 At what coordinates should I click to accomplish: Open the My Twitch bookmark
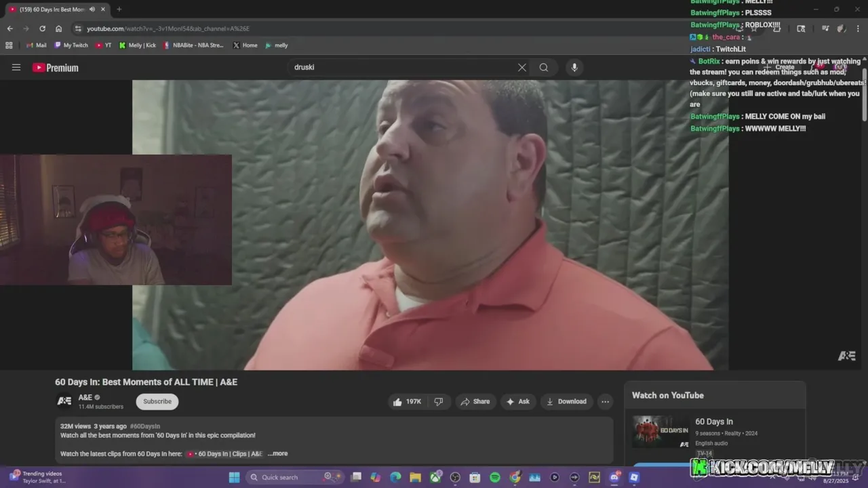point(71,45)
